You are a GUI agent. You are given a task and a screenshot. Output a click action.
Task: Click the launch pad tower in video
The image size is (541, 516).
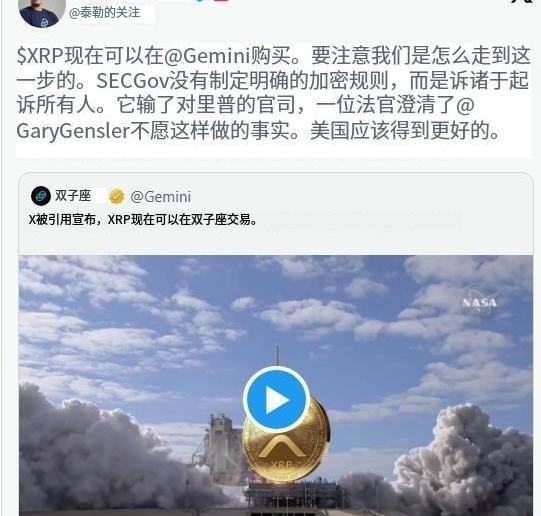(221, 445)
